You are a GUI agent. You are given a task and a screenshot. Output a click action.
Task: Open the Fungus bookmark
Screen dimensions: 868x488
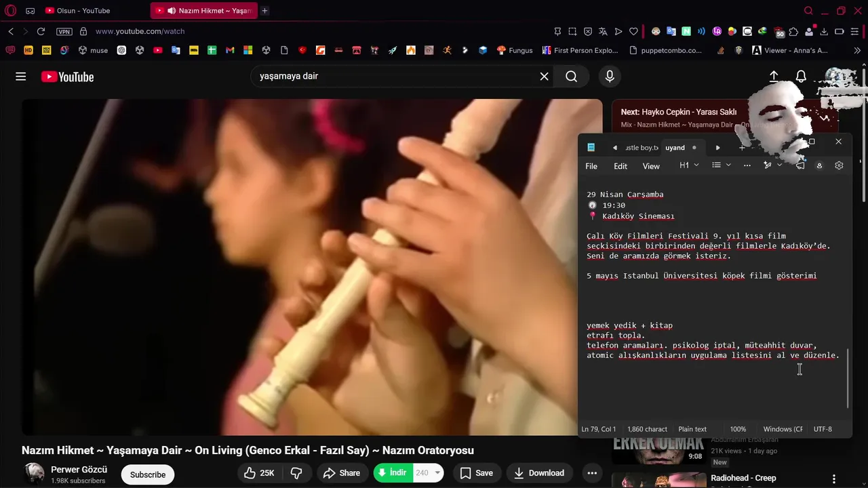515,50
